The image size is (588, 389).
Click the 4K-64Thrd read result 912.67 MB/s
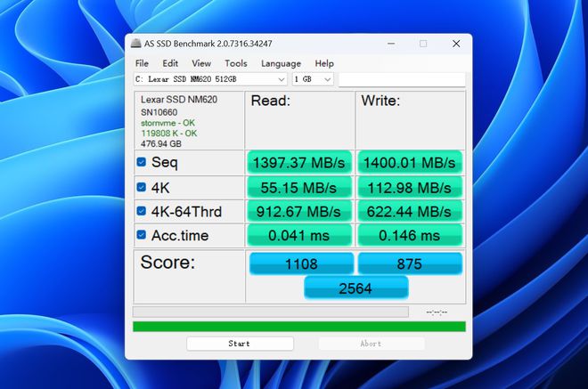pyautogui.click(x=298, y=212)
